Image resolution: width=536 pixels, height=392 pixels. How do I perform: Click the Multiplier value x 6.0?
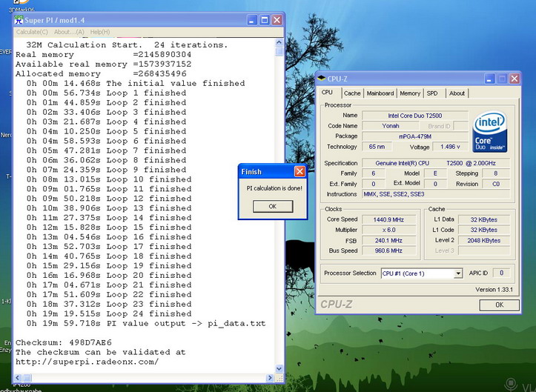click(388, 230)
